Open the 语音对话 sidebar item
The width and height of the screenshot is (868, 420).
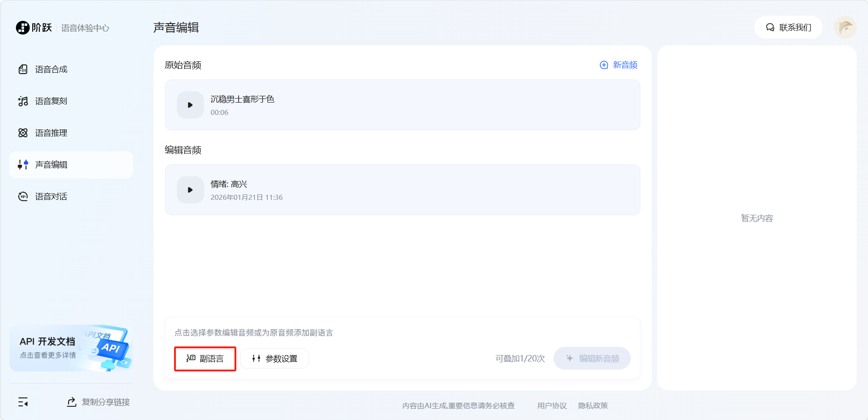[x=51, y=197]
